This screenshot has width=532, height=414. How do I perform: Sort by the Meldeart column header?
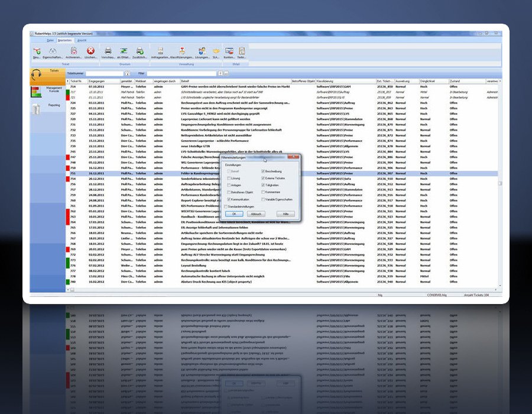pyautogui.click(x=144, y=82)
